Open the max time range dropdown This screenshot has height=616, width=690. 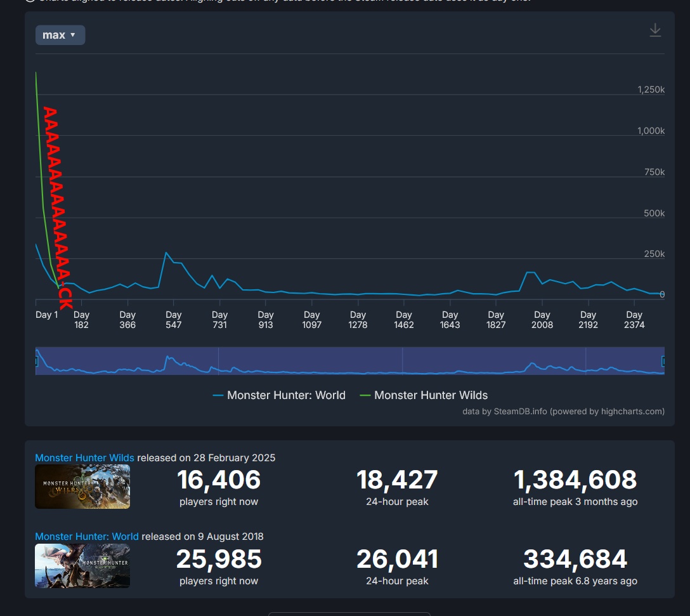coord(60,35)
